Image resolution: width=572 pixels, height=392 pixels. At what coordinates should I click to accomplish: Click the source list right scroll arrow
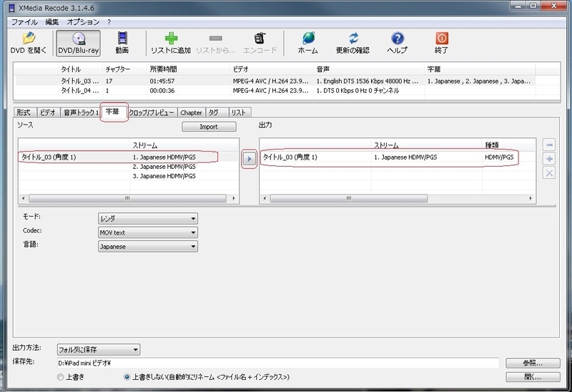coord(234,199)
